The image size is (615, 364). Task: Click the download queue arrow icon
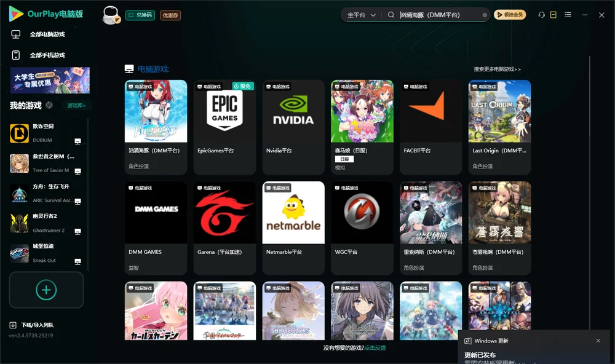pyautogui.click(x=12, y=325)
